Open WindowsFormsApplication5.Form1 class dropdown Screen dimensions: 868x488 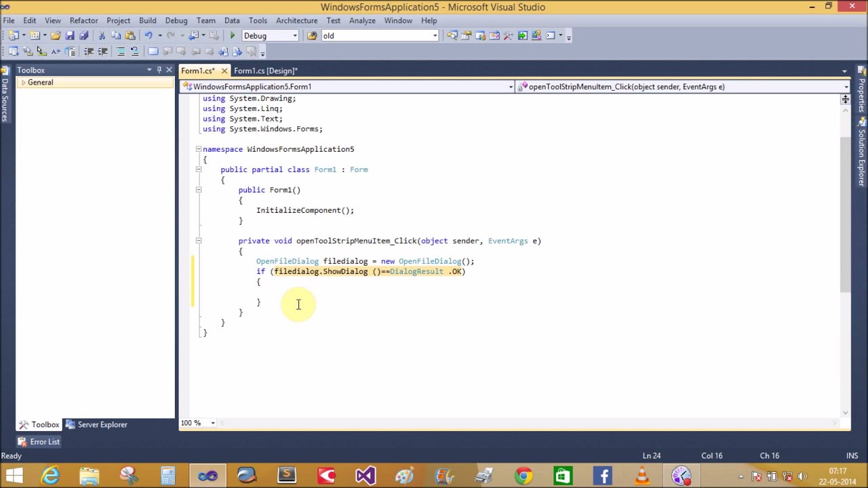tap(511, 87)
